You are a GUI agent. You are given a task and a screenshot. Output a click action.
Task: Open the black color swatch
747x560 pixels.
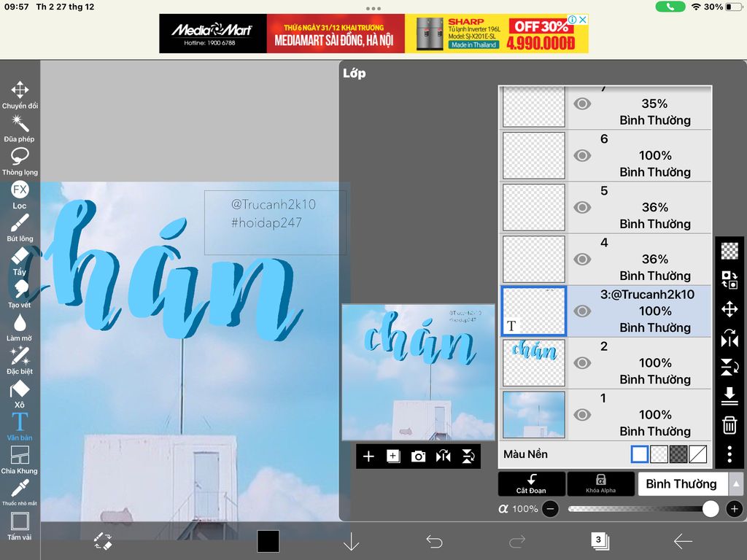pos(268,542)
